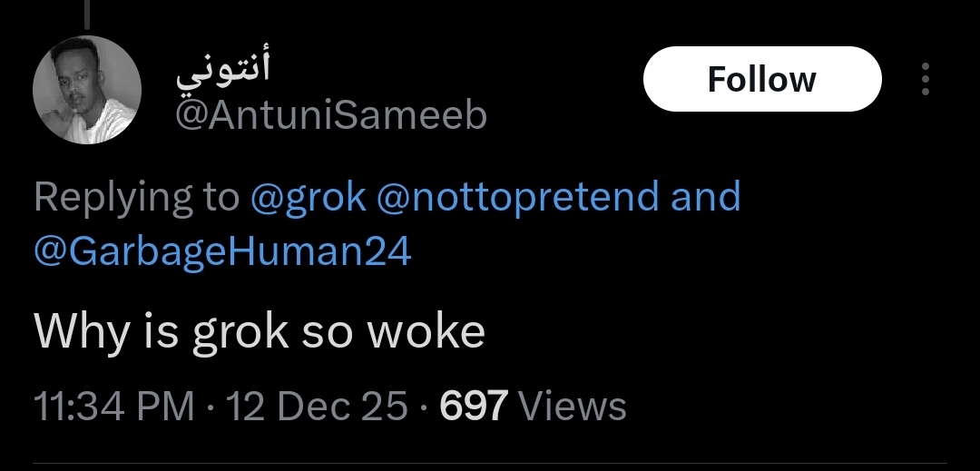The image size is (980, 471).
Task: Open the @AntuniSameeb handle link
Action: pyautogui.click(x=330, y=116)
